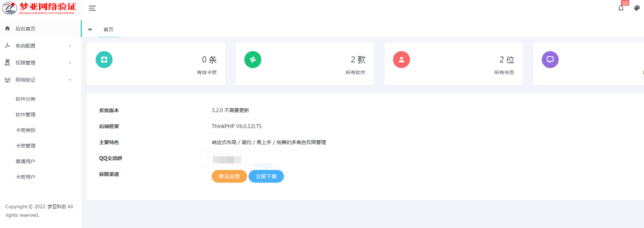Click the purple message icon
The height and width of the screenshot is (228, 644).
coord(550,60)
